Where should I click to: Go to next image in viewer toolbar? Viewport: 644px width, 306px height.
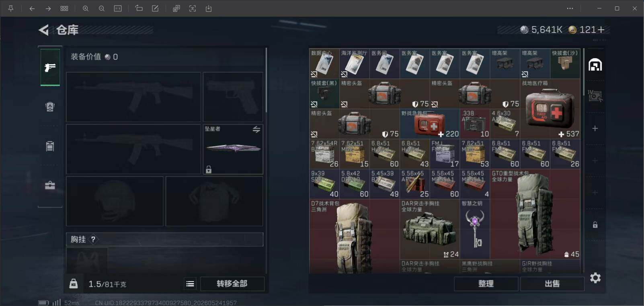pos(48,8)
